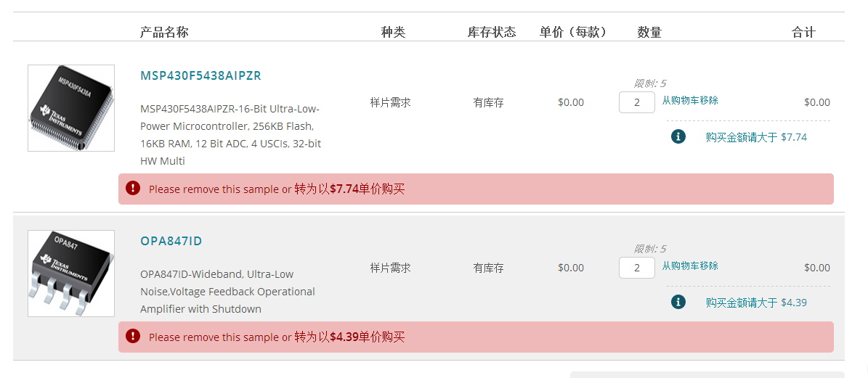Click the 数量 column header
The width and height of the screenshot is (868, 378).
click(649, 32)
